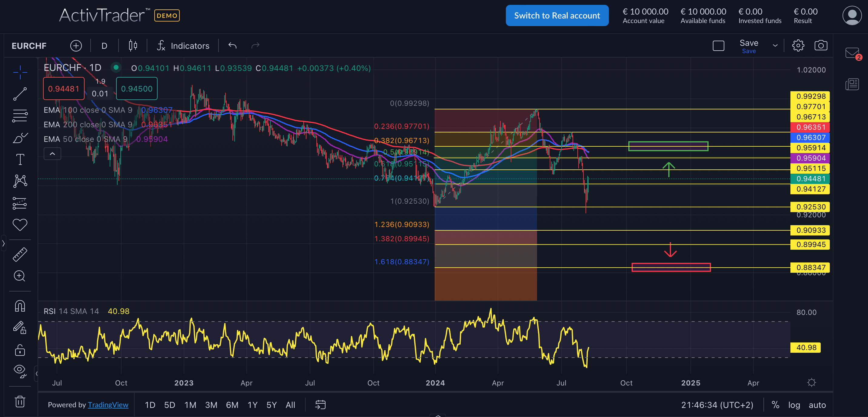The height and width of the screenshot is (417, 868).
Task: Open the news feed panel on the right
Action: 853,85
